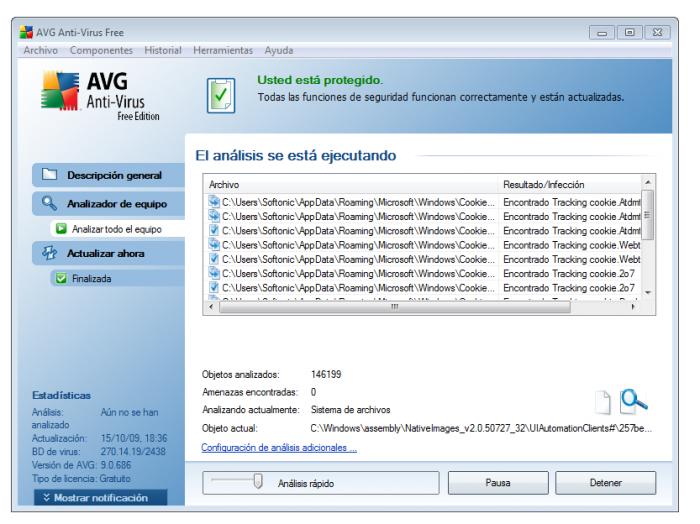700x524 pixels.
Task: Click the double-chevron icon on Mostrar notificación
Action: click(x=46, y=497)
